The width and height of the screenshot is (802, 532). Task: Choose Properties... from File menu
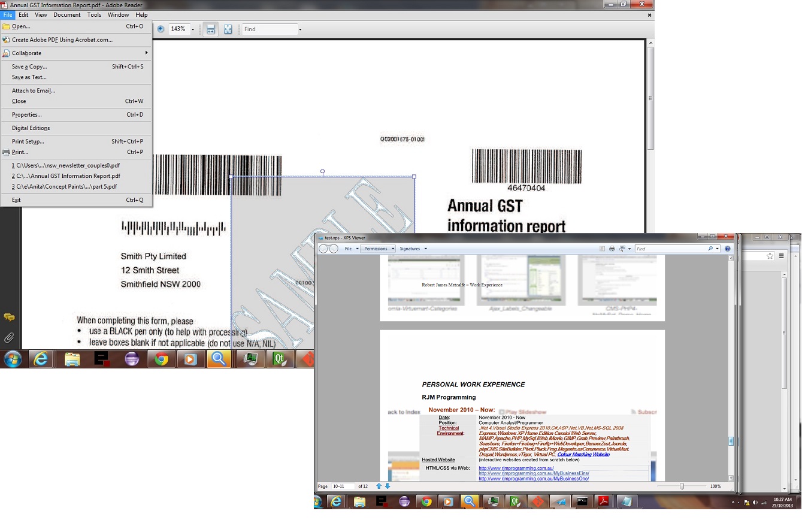76,114
